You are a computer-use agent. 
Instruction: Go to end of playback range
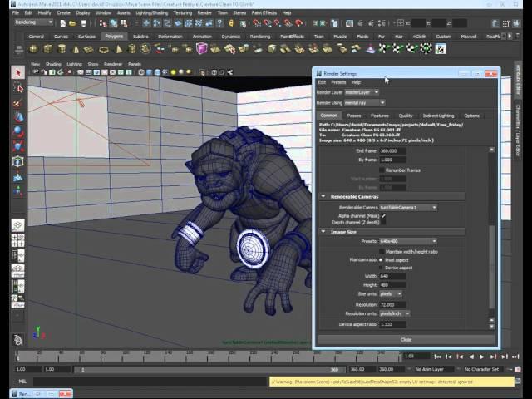tap(515, 357)
